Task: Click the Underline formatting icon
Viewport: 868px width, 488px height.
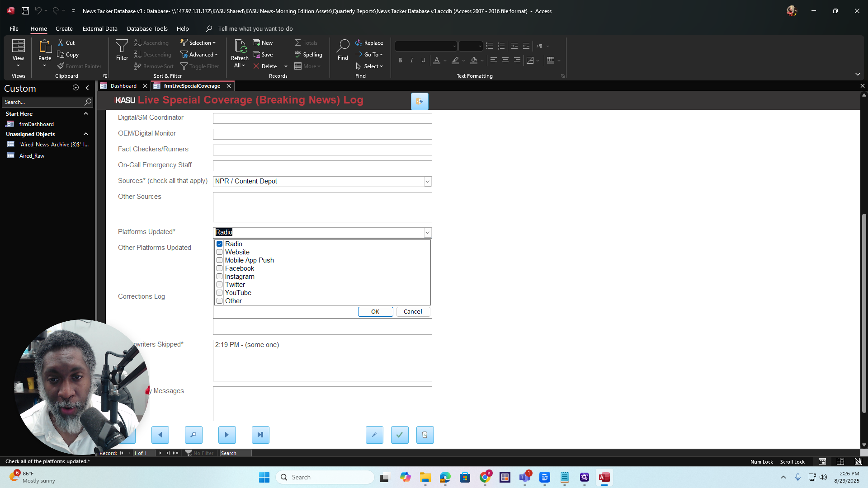Action: [423, 60]
